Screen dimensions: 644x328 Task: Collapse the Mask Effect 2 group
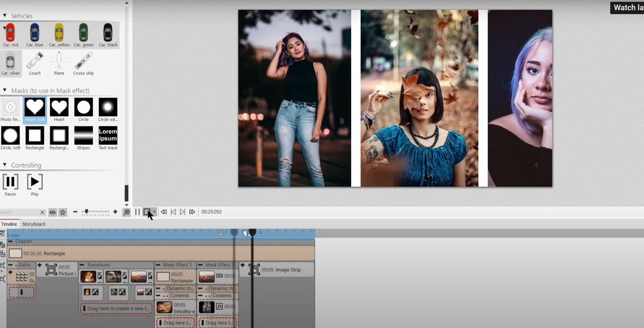click(201, 265)
